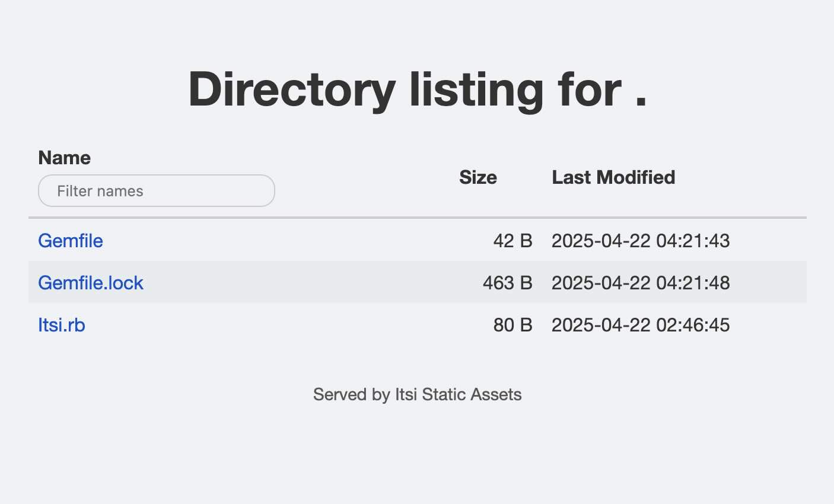Click the 463 B size value

(507, 283)
